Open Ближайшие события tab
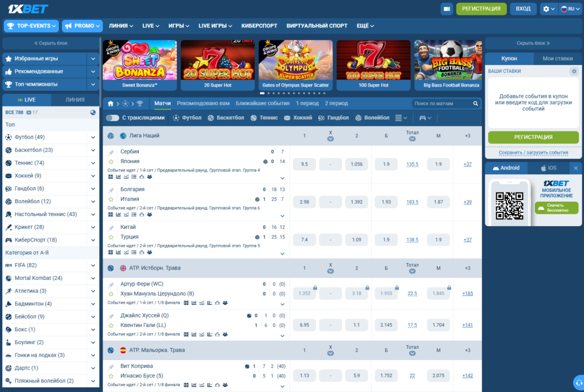Image resolution: width=584 pixels, height=392 pixels. pos(262,103)
